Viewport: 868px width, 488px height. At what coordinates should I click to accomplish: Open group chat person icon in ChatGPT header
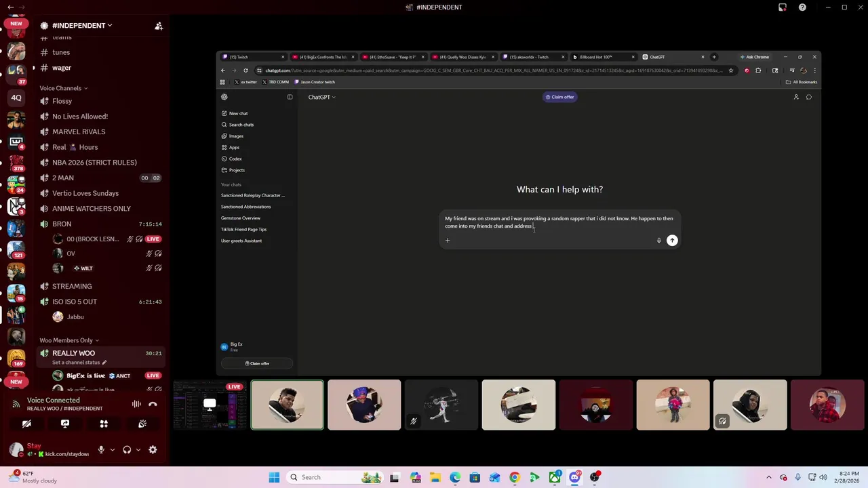[x=796, y=97]
